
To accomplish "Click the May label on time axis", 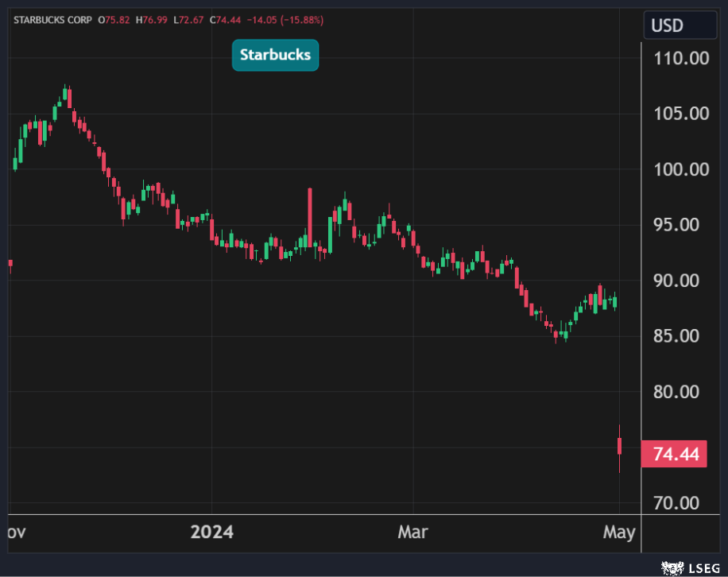I will [x=619, y=532].
